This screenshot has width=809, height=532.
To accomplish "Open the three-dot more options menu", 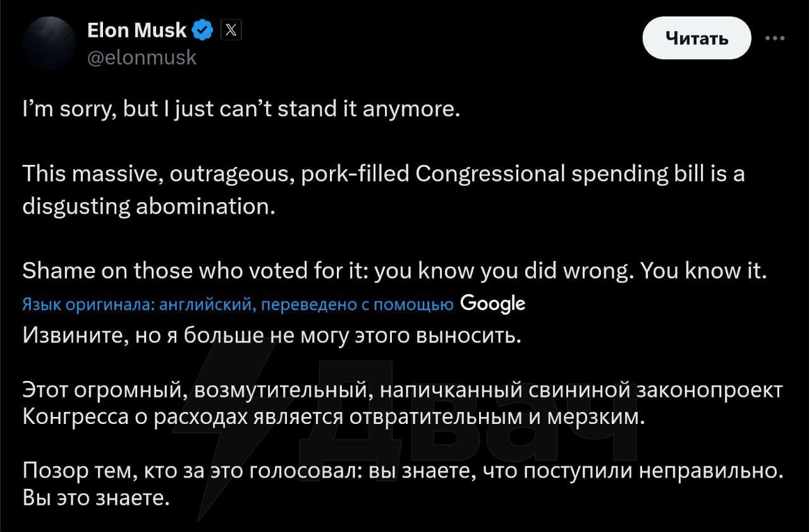I will 774,38.
